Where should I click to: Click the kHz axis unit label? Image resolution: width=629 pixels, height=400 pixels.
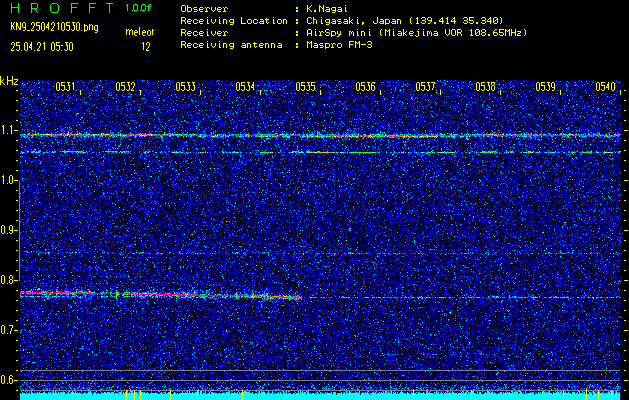(9, 81)
